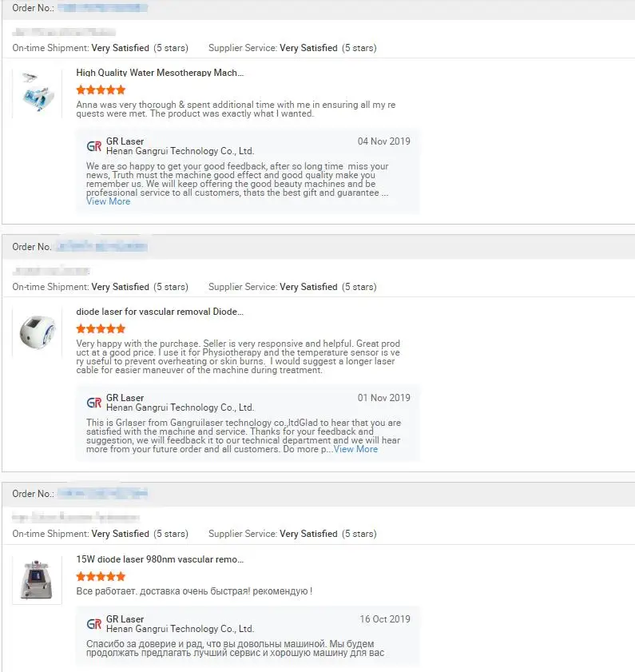Image resolution: width=635 pixels, height=672 pixels.
Task: Open 'diode laser for vascular removal Diode...' link
Action: (x=160, y=312)
